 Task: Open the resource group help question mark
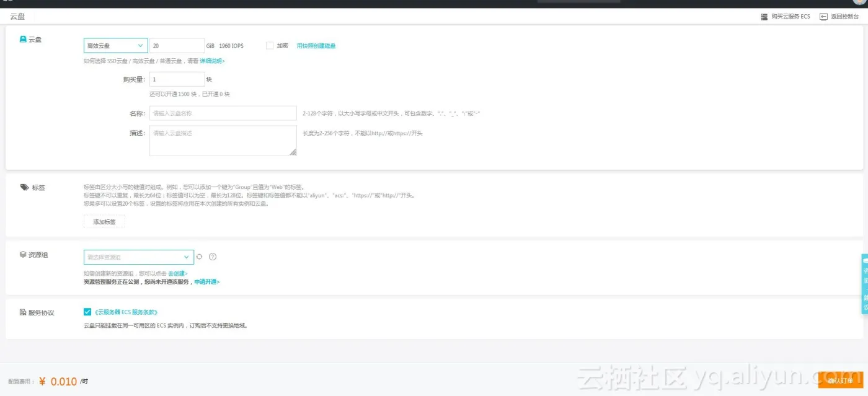[213, 257]
